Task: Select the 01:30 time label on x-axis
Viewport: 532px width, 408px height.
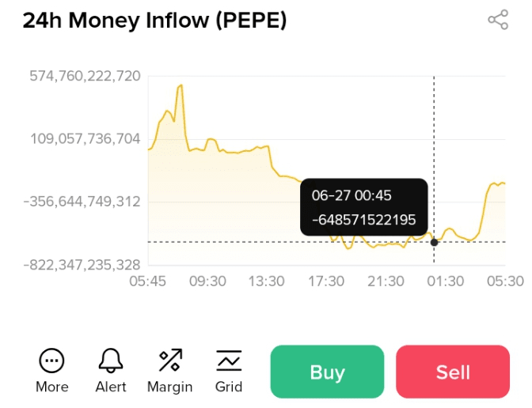Action: tap(444, 281)
